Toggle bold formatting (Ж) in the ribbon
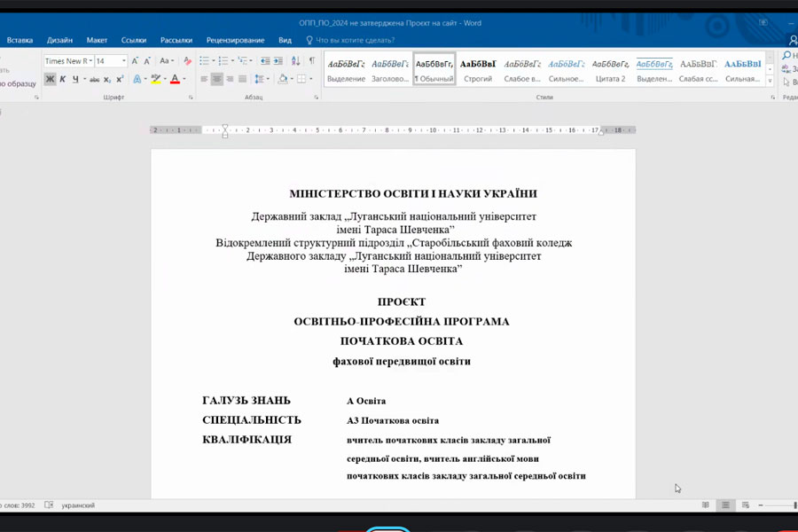 pos(50,79)
